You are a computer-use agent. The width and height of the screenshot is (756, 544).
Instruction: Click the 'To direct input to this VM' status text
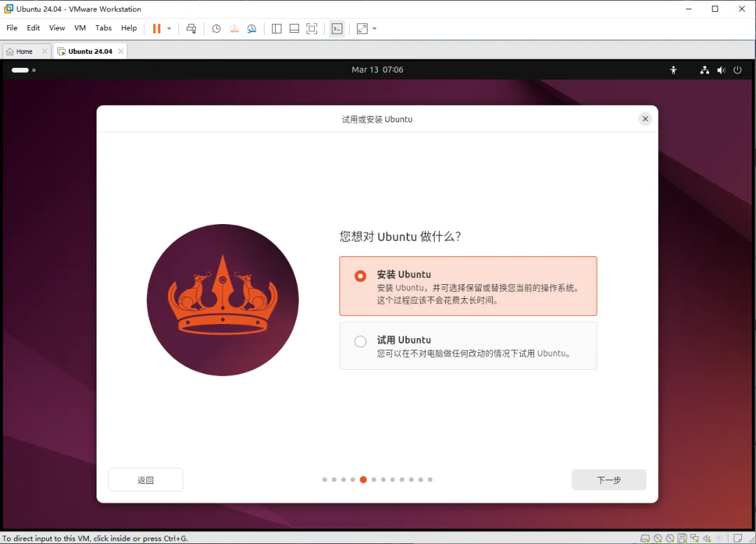click(95, 538)
